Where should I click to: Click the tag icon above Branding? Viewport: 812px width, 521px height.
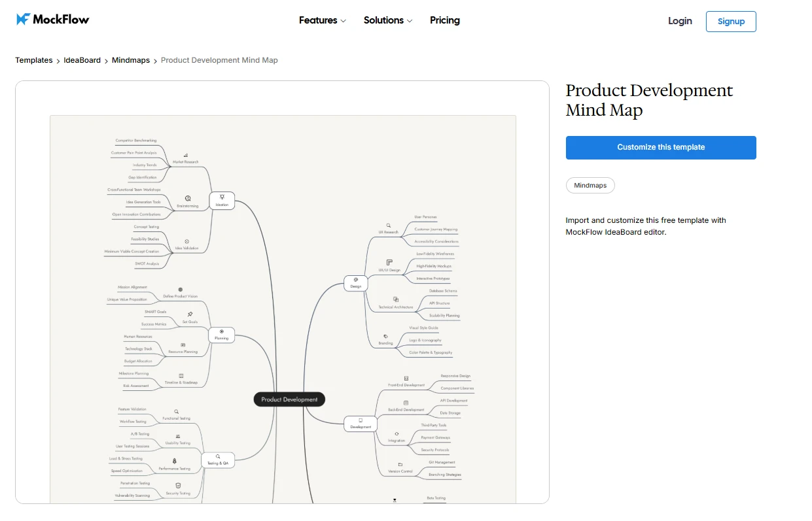click(385, 336)
